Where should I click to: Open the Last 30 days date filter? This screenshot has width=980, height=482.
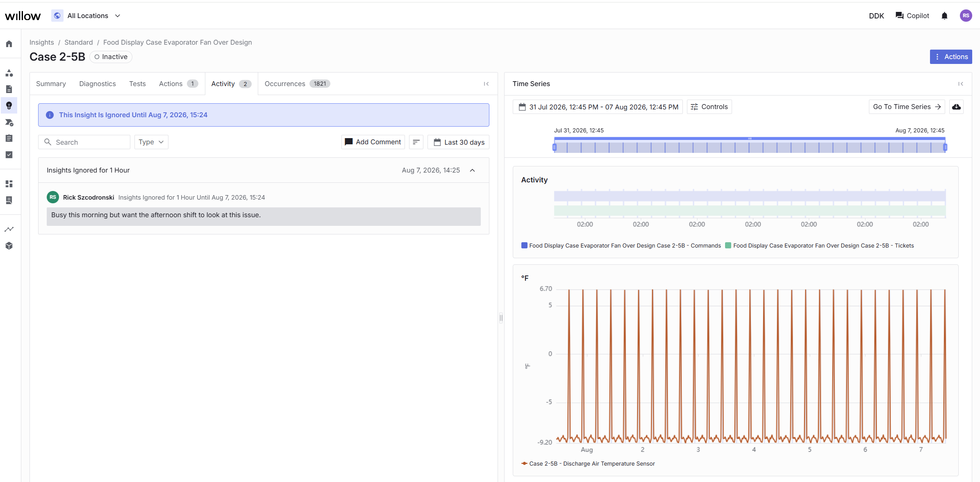pyautogui.click(x=459, y=142)
